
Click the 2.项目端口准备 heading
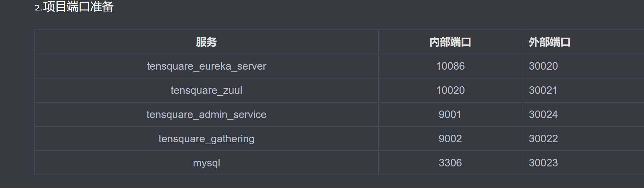pyautogui.click(x=74, y=7)
